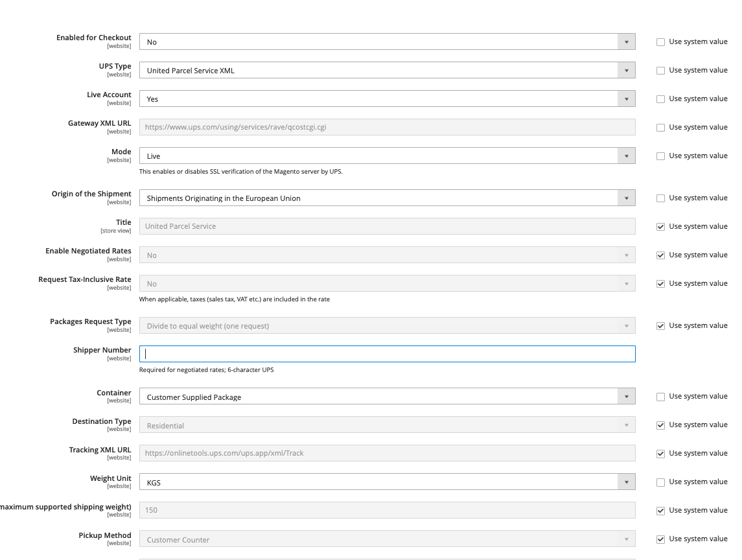Open the Live Account dropdown

[x=387, y=99]
